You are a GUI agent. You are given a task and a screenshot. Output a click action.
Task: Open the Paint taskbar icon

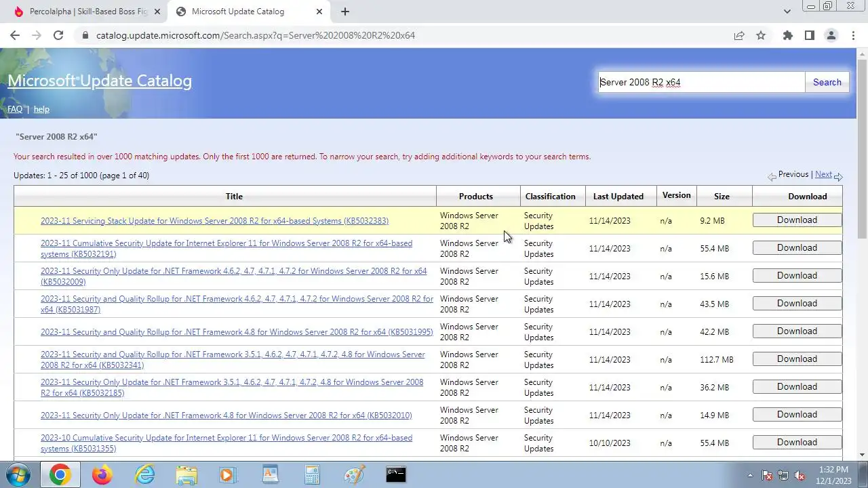click(x=354, y=474)
